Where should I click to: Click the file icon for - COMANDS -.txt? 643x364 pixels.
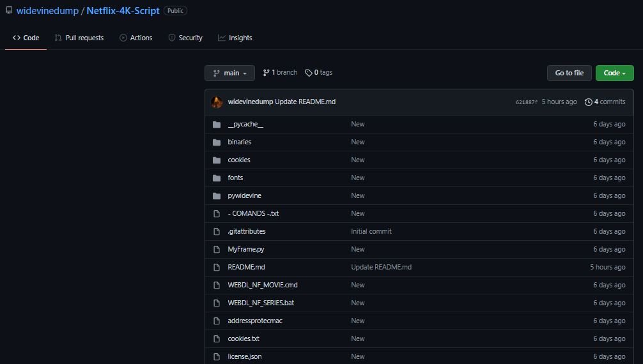pyautogui.click(x=217, y=213)
